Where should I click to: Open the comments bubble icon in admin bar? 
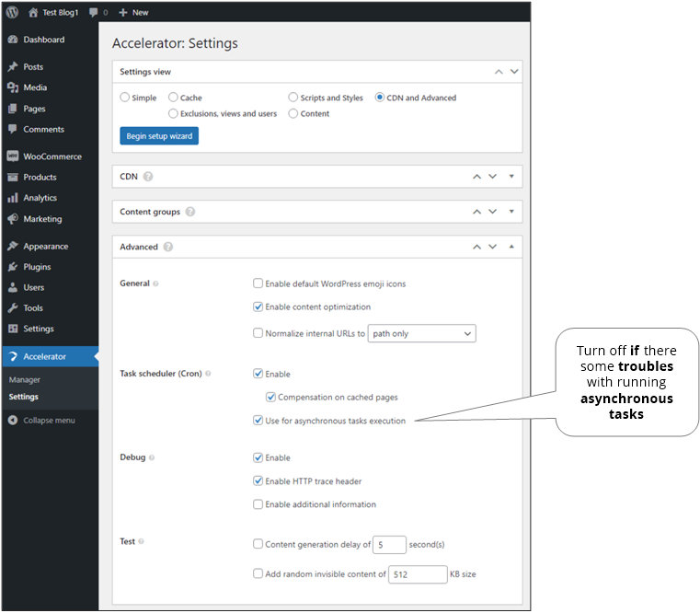[x=94, y=12]
